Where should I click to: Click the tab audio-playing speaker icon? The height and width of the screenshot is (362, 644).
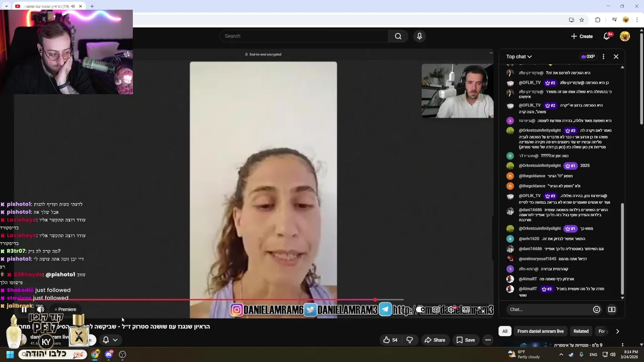point(73,7)
